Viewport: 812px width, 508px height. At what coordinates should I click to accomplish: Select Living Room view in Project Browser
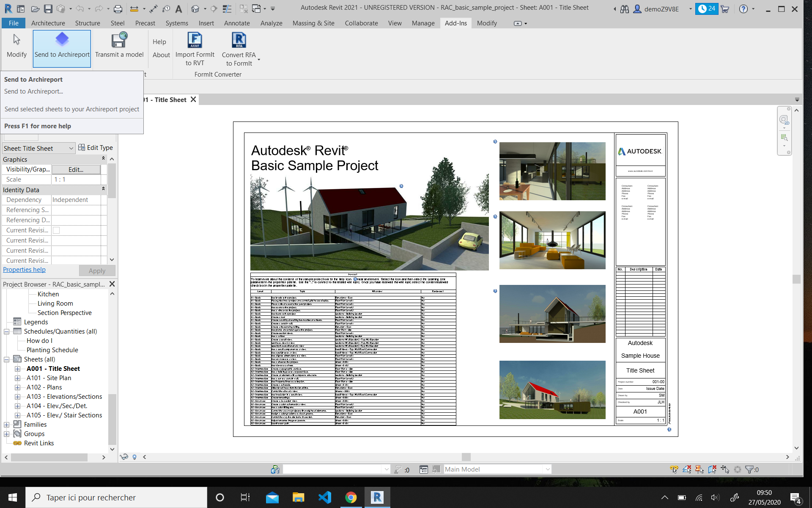pyautogui.click(x=55, y=304)
